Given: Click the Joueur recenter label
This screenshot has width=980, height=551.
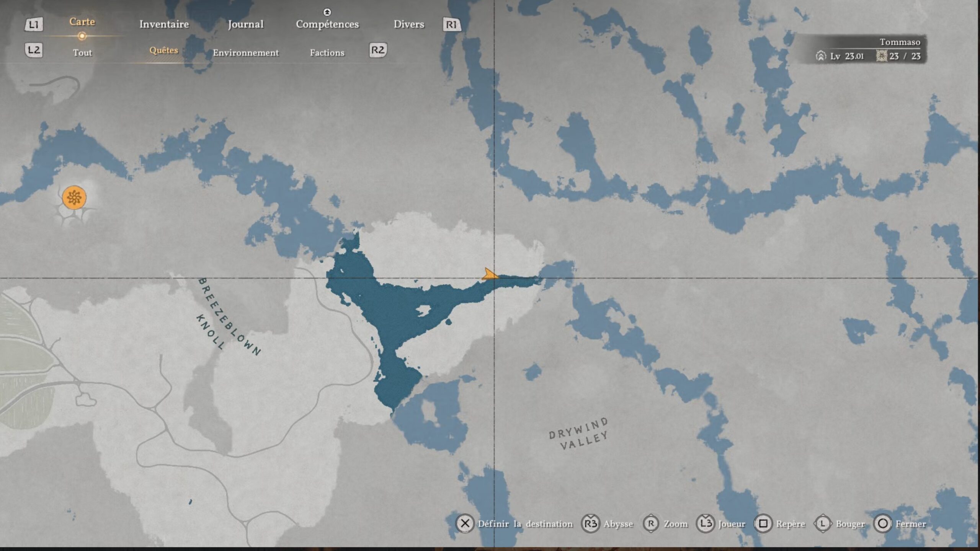Looking at the screenshot, I should point(732,524).
